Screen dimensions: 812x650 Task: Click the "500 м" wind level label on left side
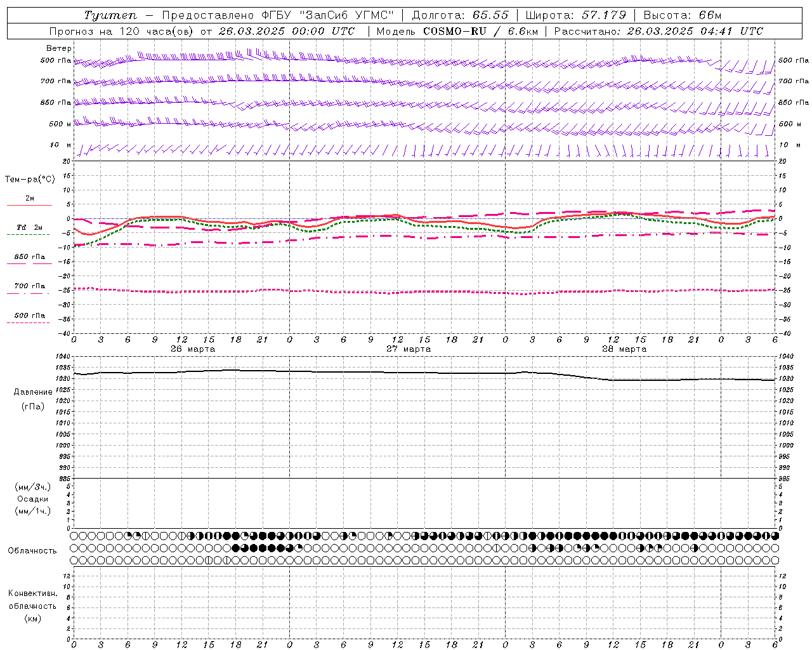(x=61, y=124)
